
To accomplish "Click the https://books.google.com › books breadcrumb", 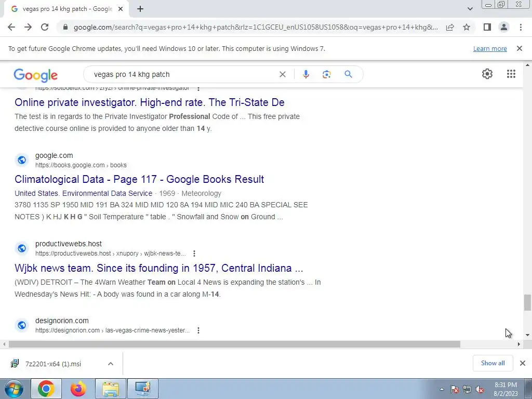I will [81, 165].
